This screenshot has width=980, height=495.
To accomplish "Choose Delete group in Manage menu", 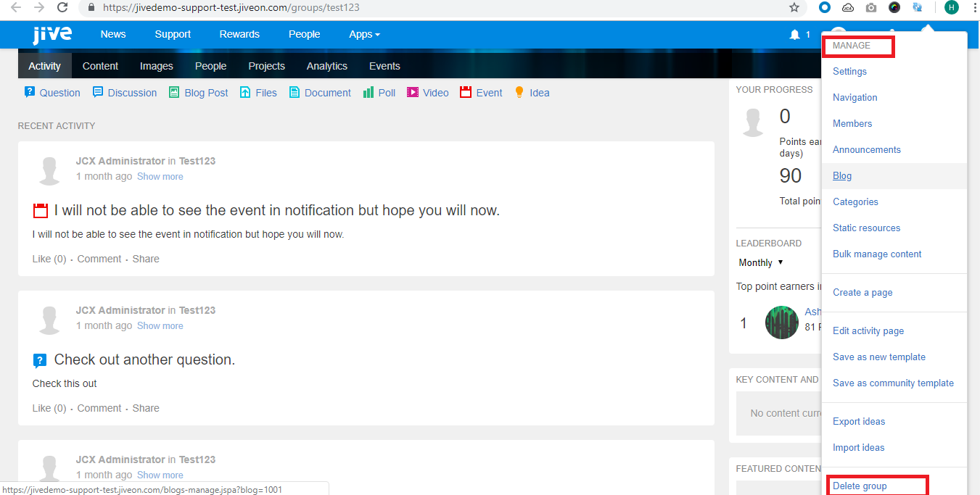I will tap(860, 486).
